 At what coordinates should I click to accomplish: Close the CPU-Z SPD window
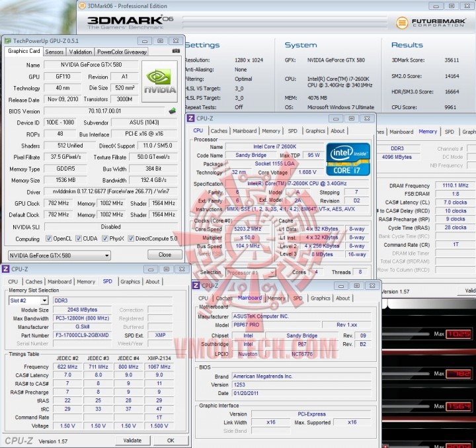tap(182, 269)
